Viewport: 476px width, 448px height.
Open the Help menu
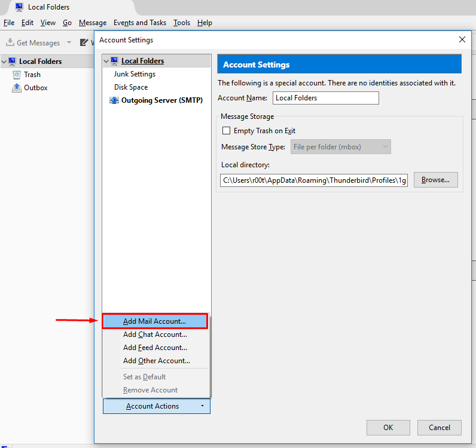click(205, 23)
